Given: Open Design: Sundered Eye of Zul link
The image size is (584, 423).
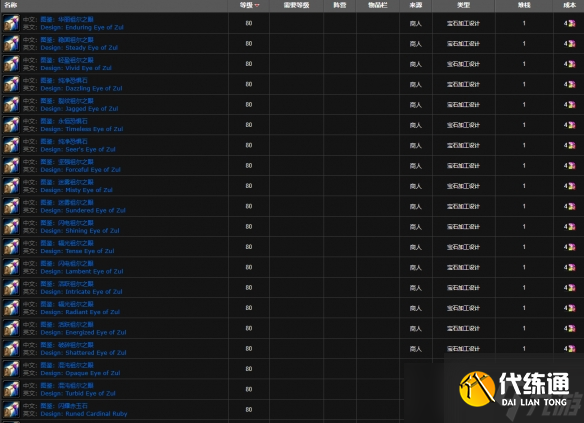Looking at the screenshot, I should click(83, 210).
